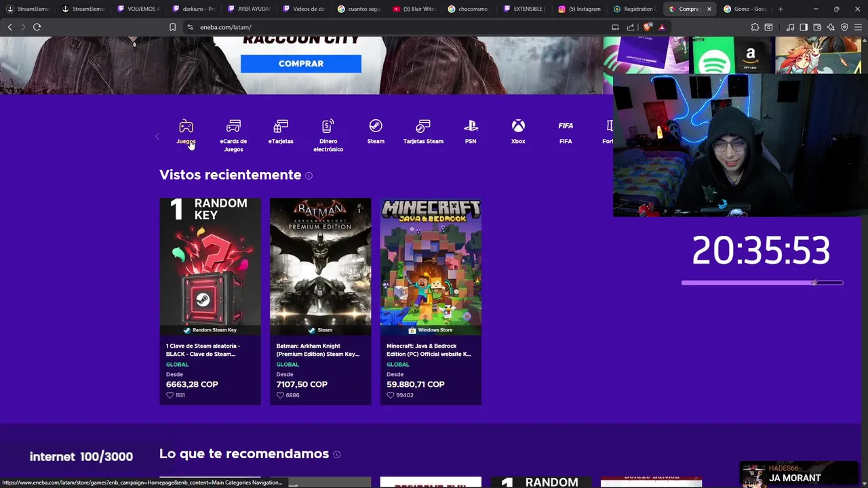The height and width of the screenshot is (488, 868).
Task: Click the Vistos recientemente heading
Action: click(x=230, y=175)
